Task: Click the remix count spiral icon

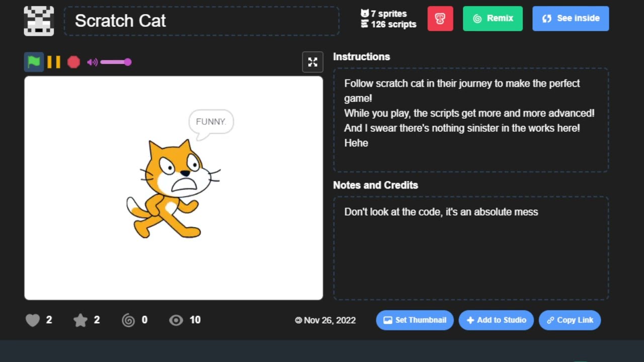Action: pyautogui.click(x=128, y=320)
